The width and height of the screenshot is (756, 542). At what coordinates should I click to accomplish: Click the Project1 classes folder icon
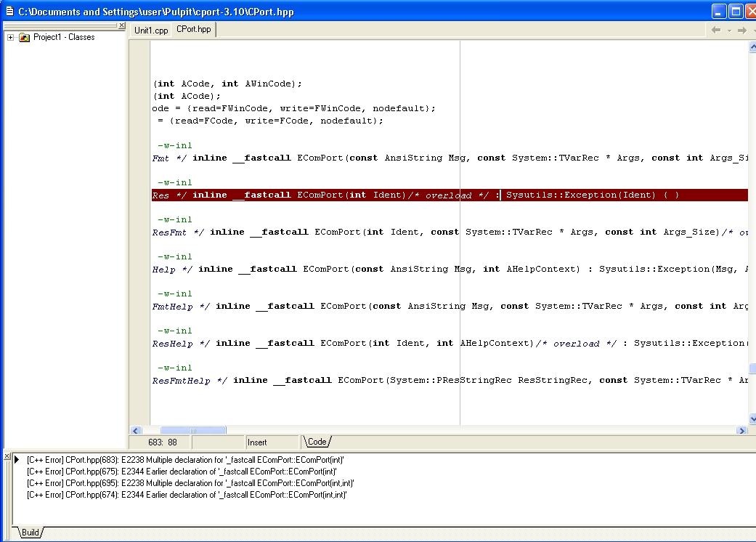coord(24,37)
